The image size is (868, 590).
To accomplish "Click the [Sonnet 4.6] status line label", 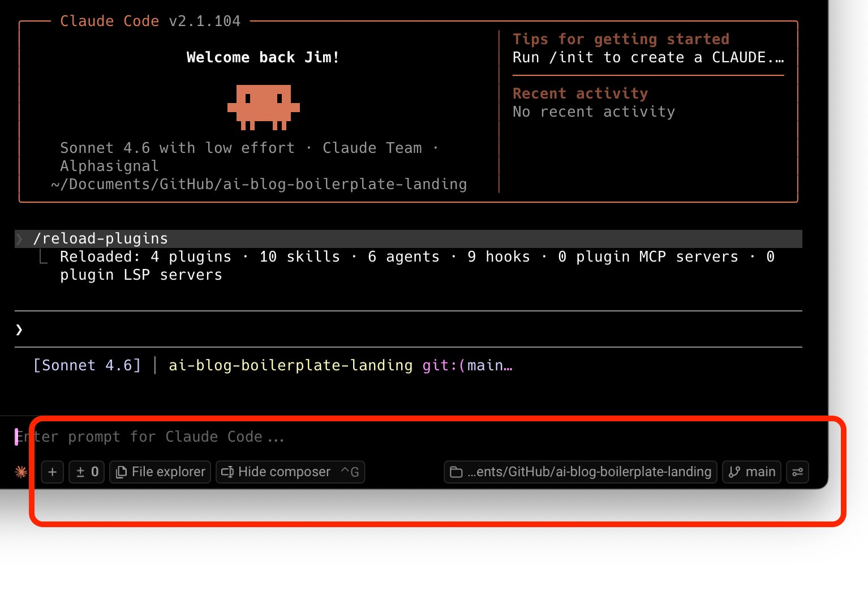I will [87, 365].
